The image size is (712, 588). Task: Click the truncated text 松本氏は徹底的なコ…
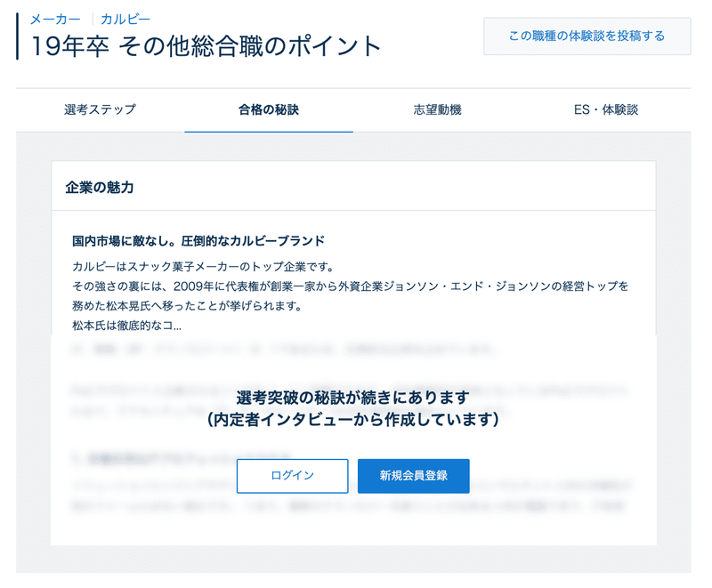(x=128, y=324)
